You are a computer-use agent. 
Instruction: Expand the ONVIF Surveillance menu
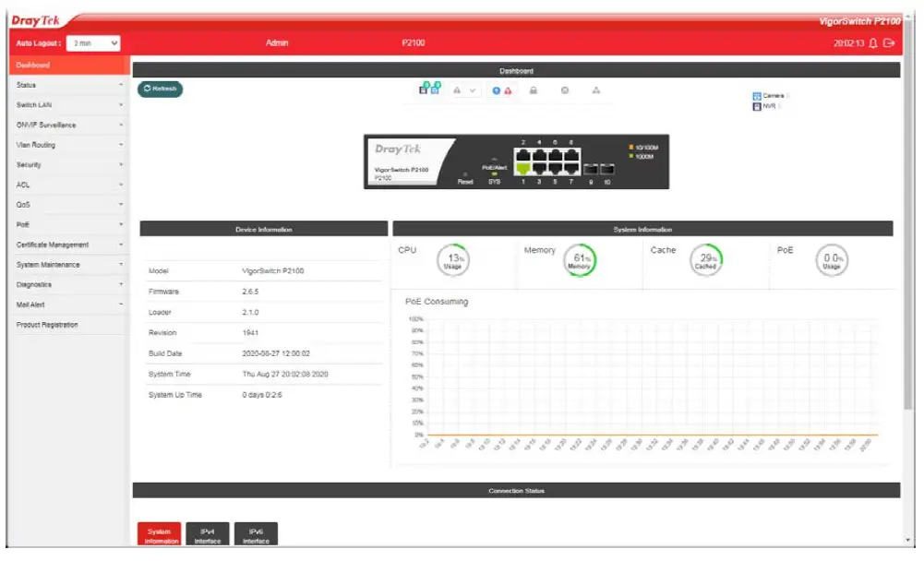(69, 125)
